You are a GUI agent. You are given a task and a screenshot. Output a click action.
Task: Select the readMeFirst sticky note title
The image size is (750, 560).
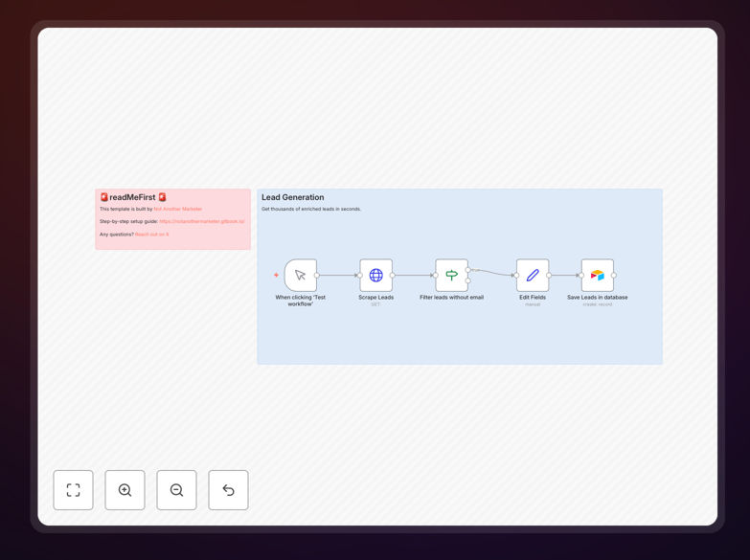click(132, 197)
